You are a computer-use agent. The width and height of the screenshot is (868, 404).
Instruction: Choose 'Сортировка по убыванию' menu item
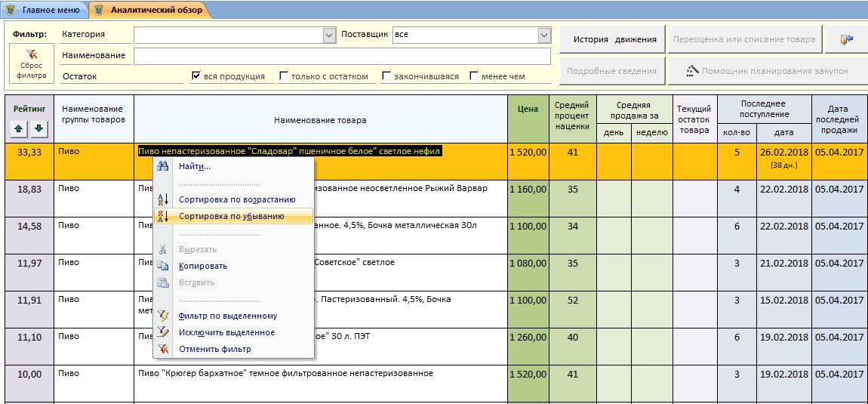(x=231, y=216)
